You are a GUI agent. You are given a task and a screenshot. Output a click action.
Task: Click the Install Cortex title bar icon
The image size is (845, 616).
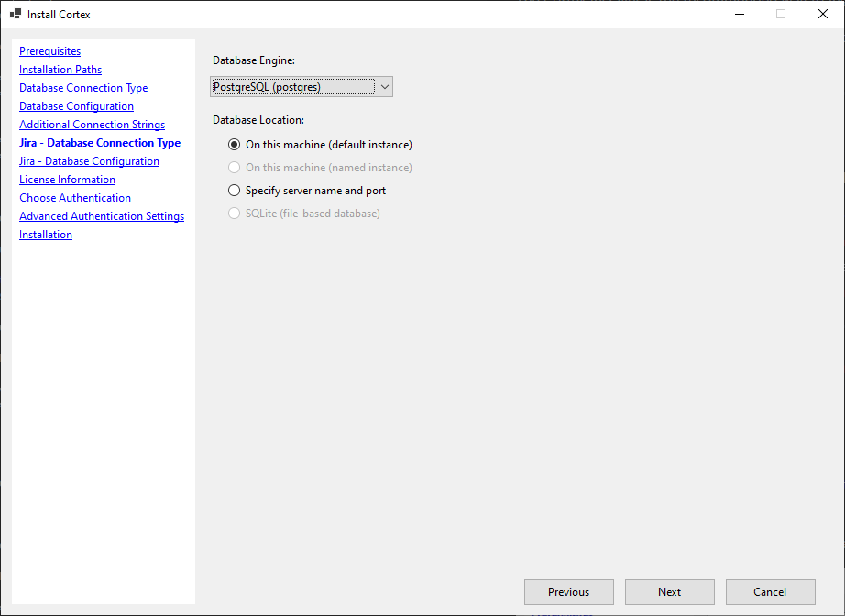pos(15,14)
